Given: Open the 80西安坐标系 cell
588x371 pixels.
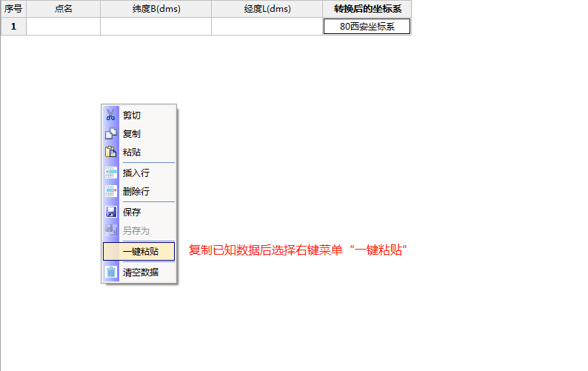Looking at the screenshot, I should (x=367, y=26).
